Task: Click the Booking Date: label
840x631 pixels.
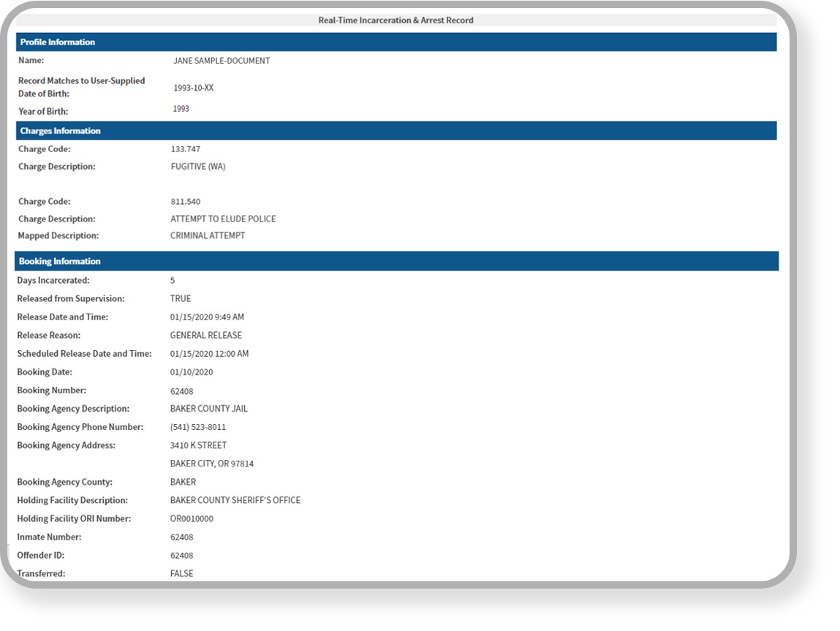Action: [x=45, y=372]
